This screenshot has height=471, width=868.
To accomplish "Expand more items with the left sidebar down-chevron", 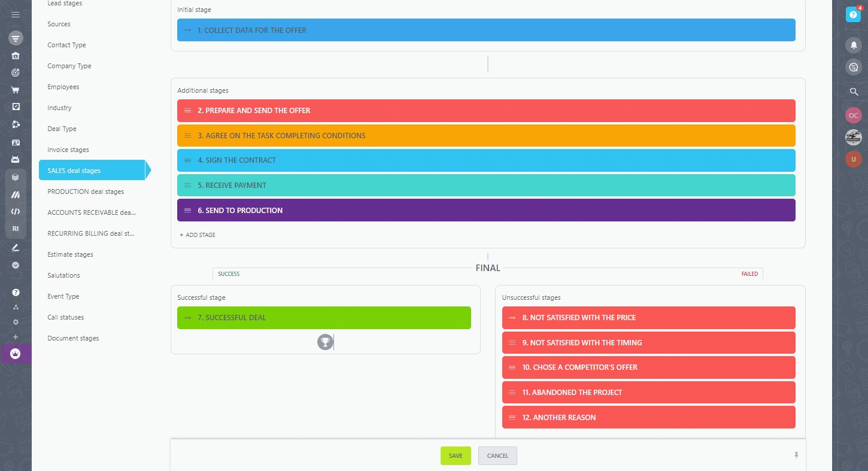I will [x=16, y=265].
